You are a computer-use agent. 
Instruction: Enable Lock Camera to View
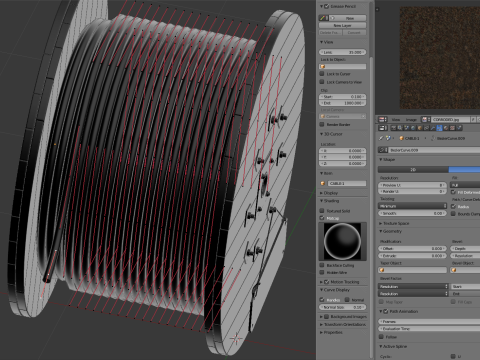(x=322, y=82)
